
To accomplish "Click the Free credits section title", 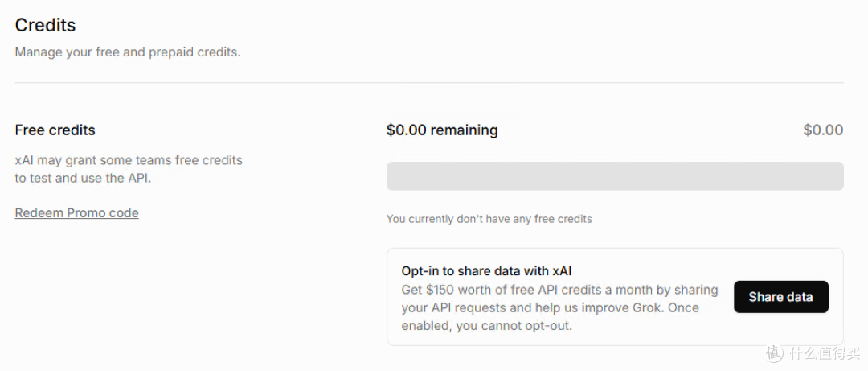I will 55,130.
